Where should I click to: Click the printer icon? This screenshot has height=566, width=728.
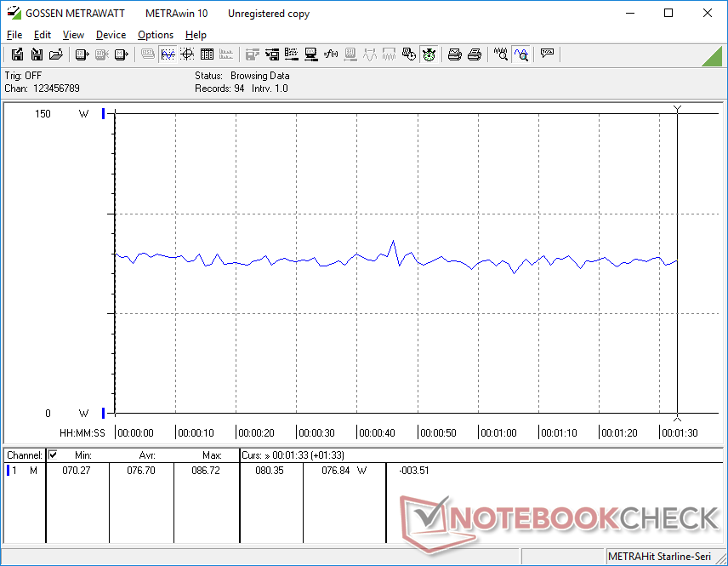474,54
